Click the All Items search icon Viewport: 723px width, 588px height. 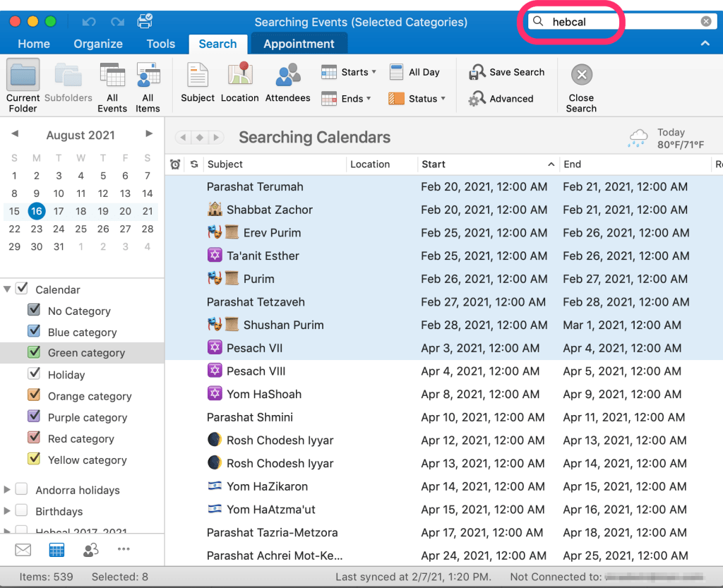(148, 80)
